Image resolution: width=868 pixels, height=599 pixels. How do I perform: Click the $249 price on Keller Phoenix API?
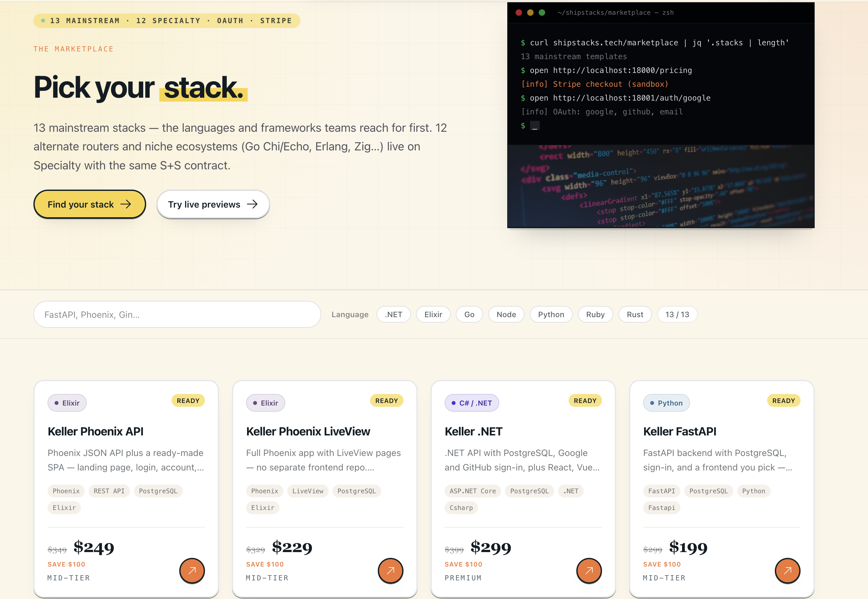click(94, 548)
